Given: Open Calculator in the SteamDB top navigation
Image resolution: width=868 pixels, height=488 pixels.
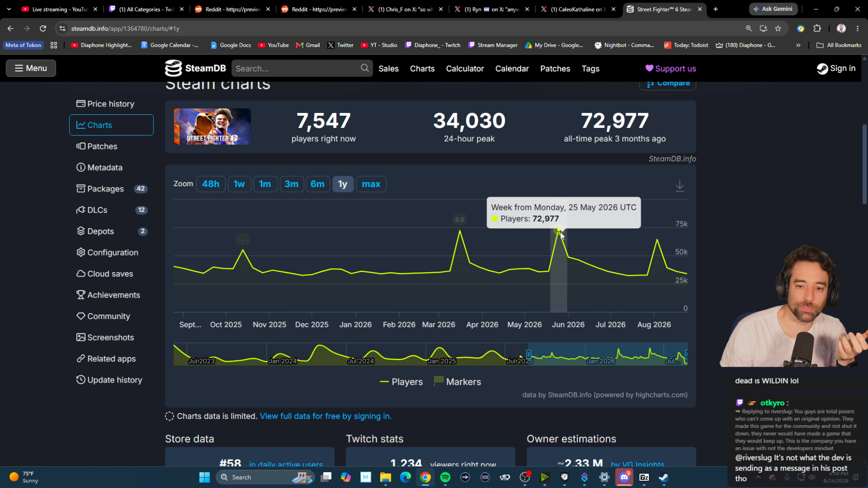Looking at the screenshot, I should pyautogui.click(x=465, y=68).
